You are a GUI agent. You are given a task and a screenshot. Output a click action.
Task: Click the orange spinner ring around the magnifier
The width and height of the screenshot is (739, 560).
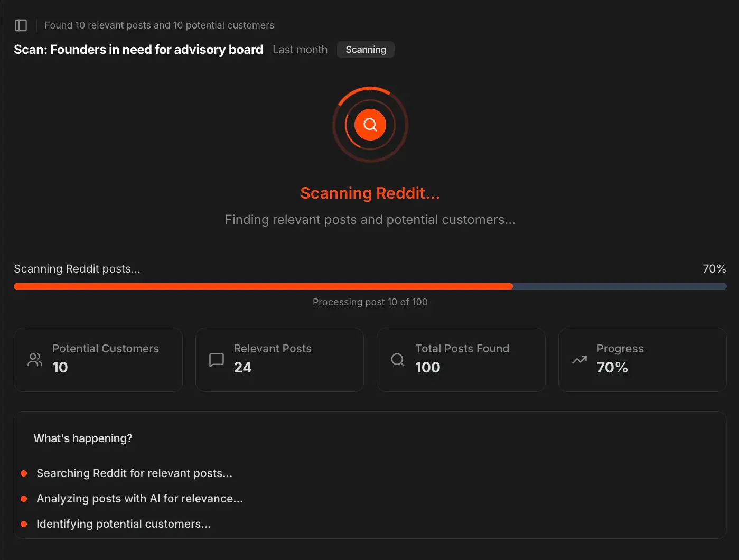370,90
